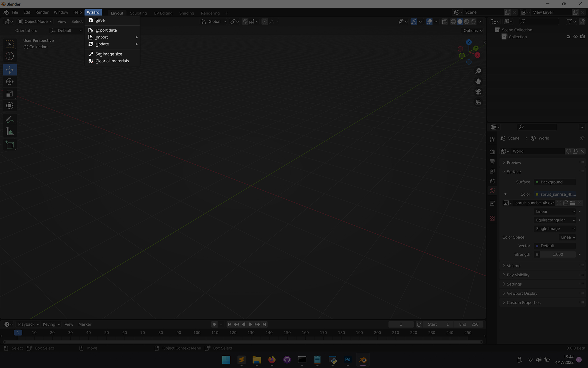This screenshot has height=368, width=588.
Task: Choose Set image size
Action: click(x=113, y=54)
